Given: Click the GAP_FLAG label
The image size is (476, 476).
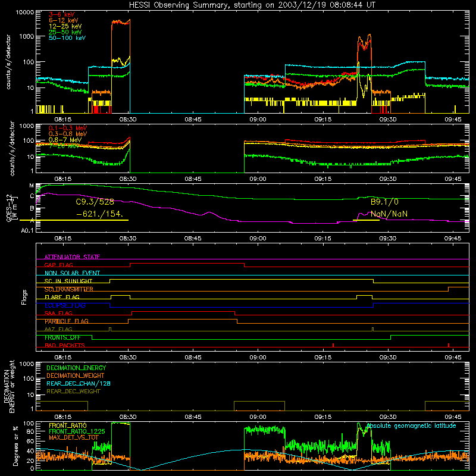Looking at the screenshot, I should pyautogui.click(x=58, y=265).
